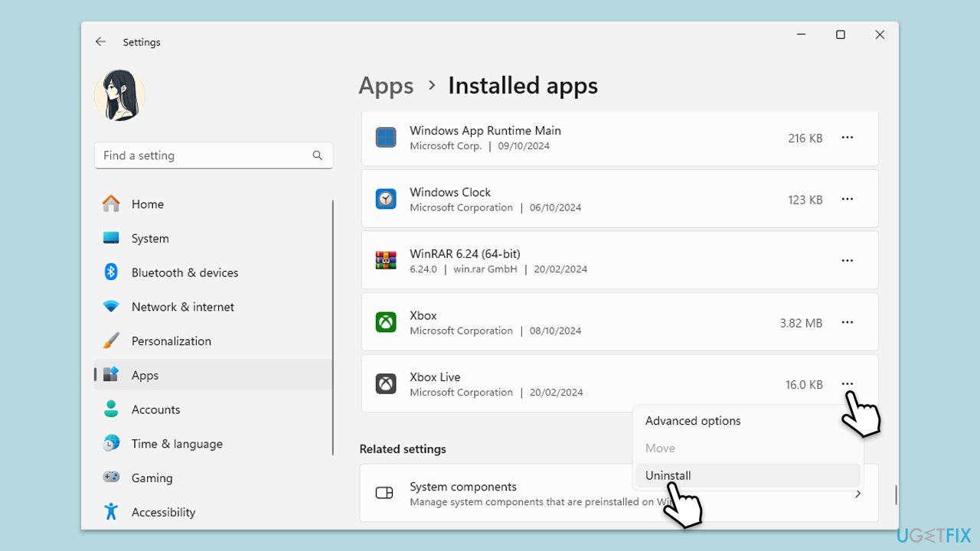Open the System components entry
The width and height of the screenshot is (980, 551).
[x=619, y=494]
